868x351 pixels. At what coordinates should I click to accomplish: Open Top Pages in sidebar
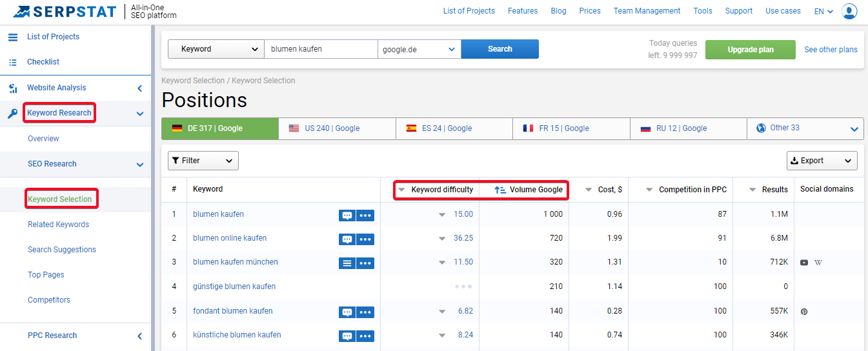pyautogui.click(x=46, y=275)
